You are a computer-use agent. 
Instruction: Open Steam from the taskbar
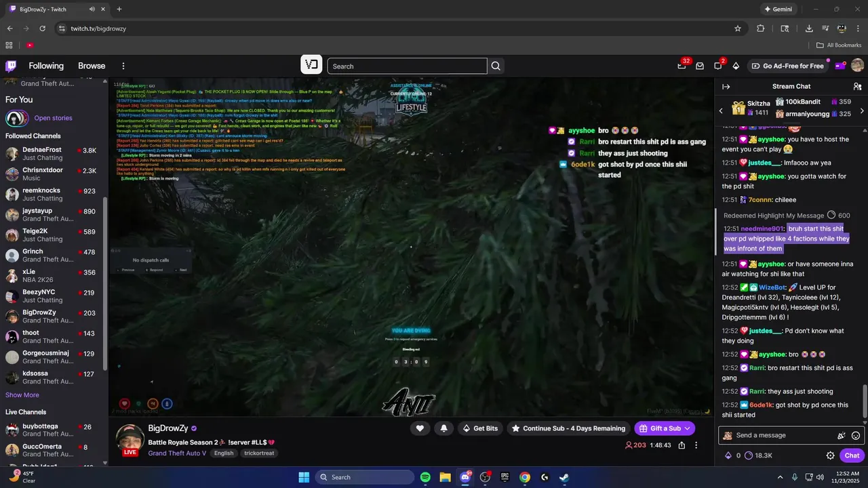coord(564,477)
